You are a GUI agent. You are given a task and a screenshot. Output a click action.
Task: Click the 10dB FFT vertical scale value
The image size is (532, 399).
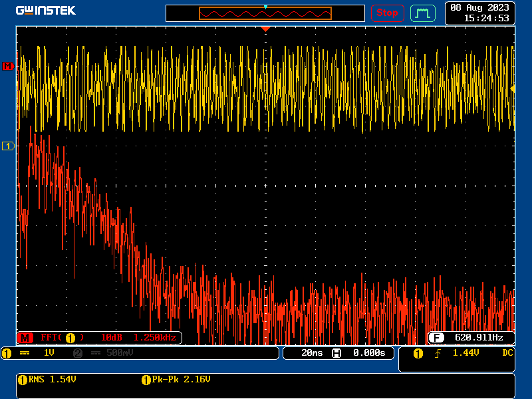111,338
